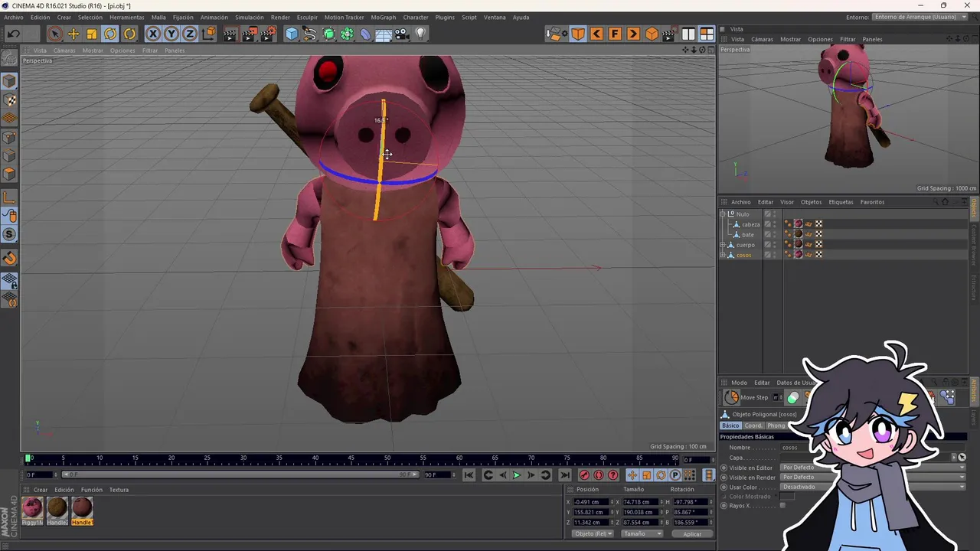Open the Simulación menu
980x551 pixels.
(x=250, y=17)
